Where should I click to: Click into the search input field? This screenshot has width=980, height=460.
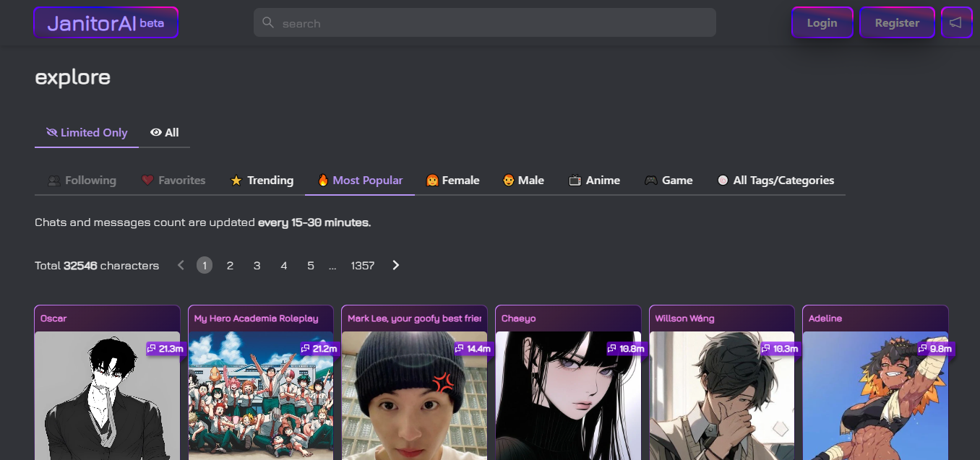click(491, 23)
